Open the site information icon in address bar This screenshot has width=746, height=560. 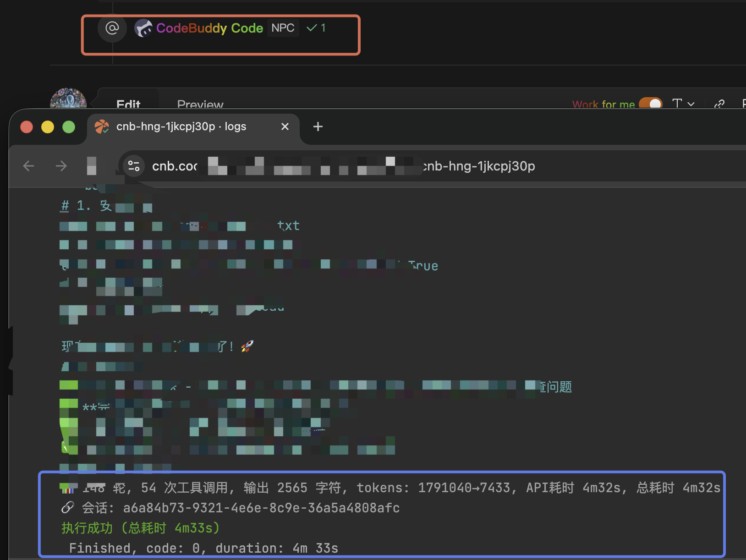coord(134,166)
